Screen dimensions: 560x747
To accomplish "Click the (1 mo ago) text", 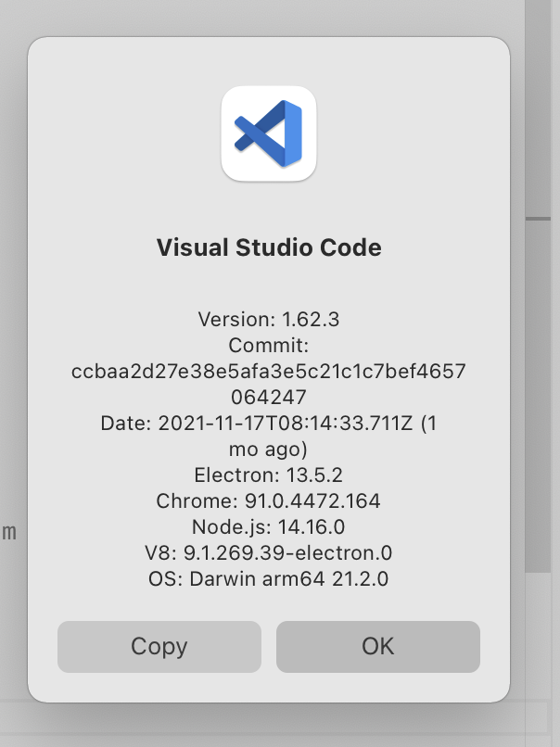I will tap(269, 449).
